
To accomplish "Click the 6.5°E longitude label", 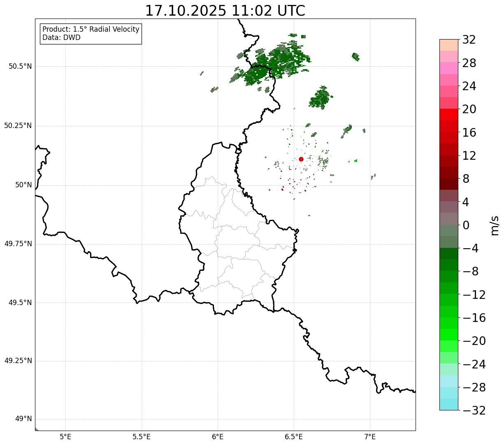I will pyautogui.click(x=294, y=437).
